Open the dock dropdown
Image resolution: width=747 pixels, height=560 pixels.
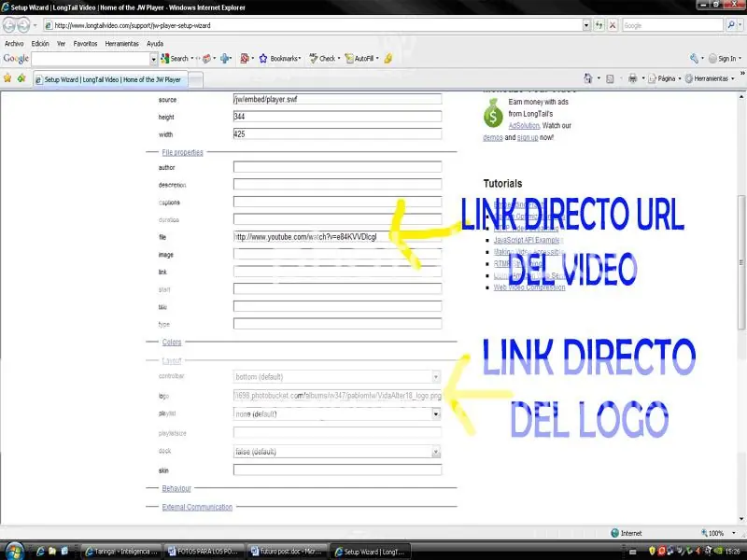[337, 452]
